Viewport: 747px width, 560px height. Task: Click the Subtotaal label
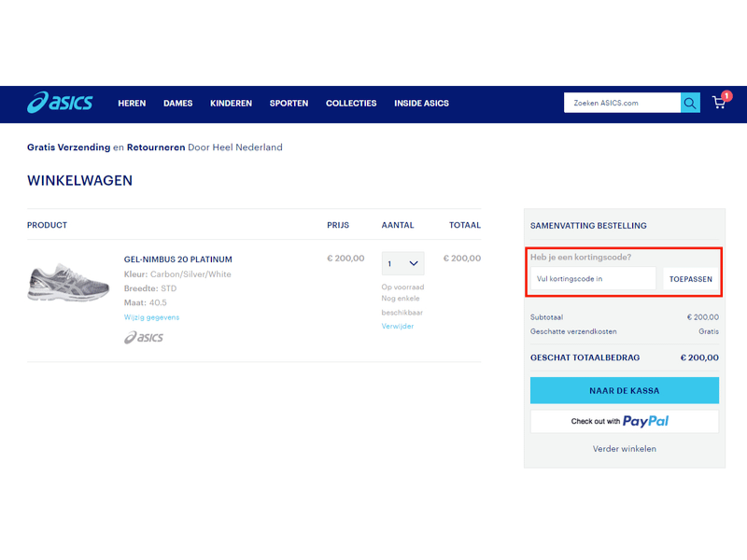click(x=546, y=317)
